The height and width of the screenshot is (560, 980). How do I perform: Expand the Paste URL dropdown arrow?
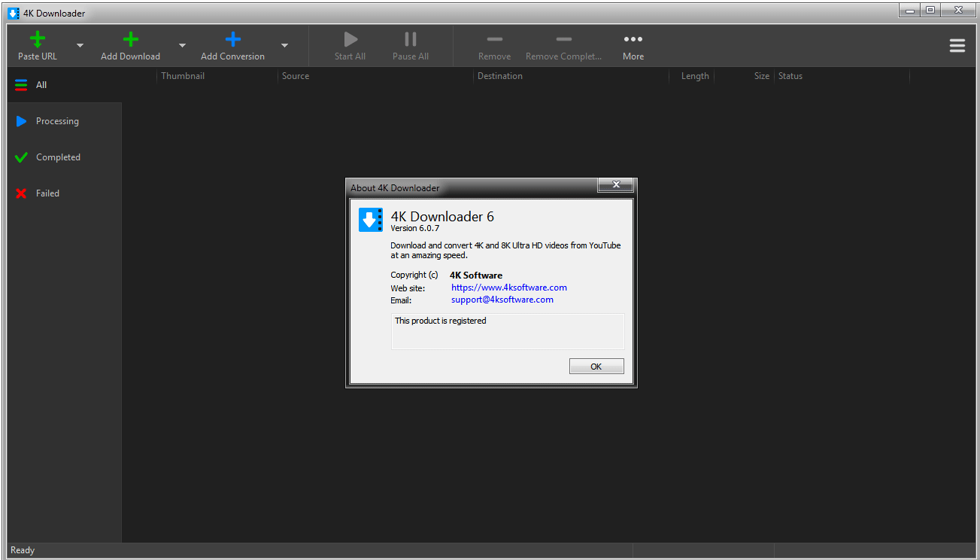pyautogui.click(x=80, y=46)
